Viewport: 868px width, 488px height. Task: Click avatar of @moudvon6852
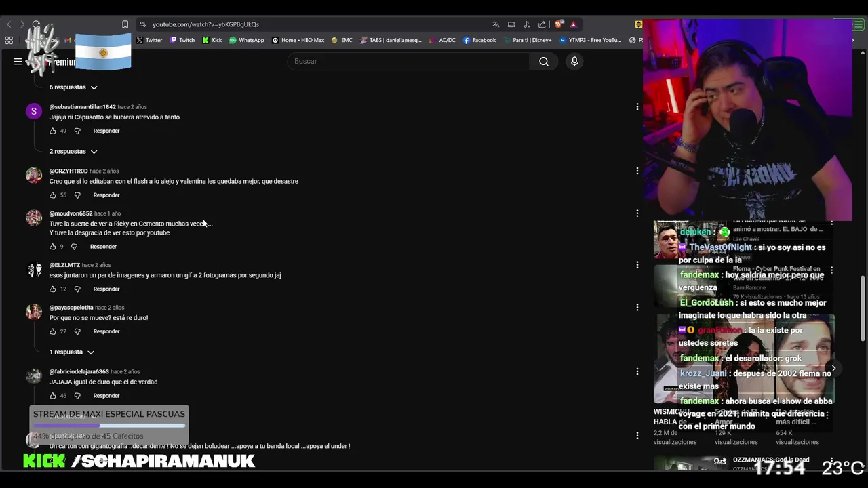(34, 218)
